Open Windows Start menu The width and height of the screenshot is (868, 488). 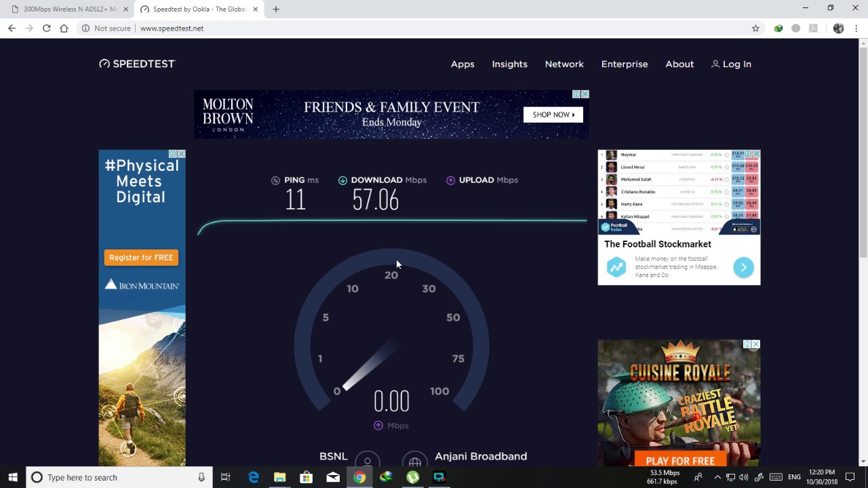point(13,477)
